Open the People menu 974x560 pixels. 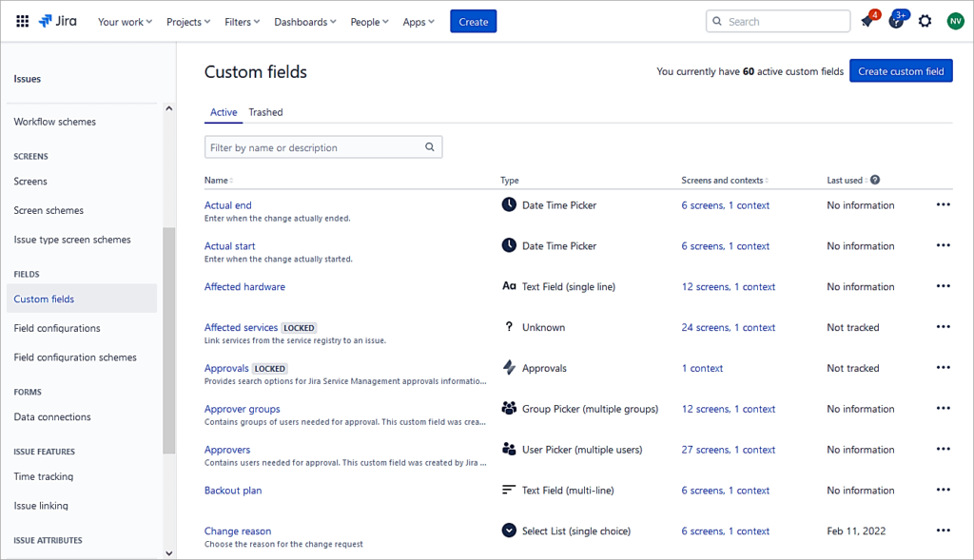coord(369,21)
